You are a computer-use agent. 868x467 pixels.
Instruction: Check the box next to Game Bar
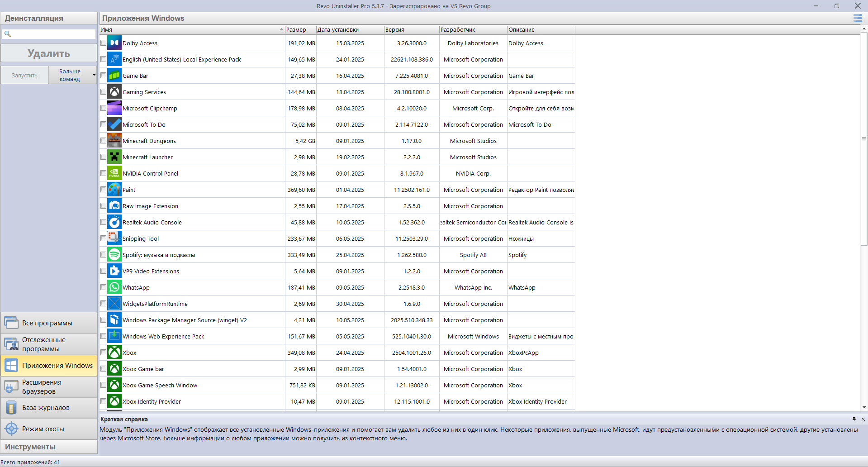click(x=104, y=76)
